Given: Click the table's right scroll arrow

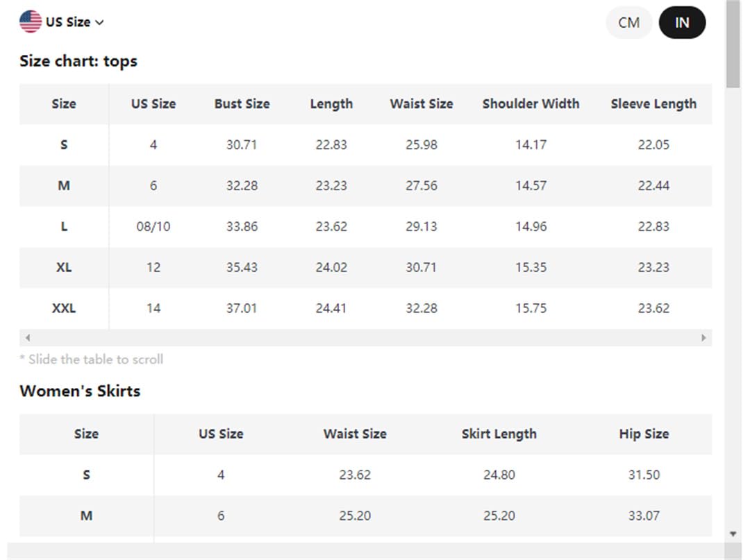Looking at the screenshot, I should click(x=703, y=338).
